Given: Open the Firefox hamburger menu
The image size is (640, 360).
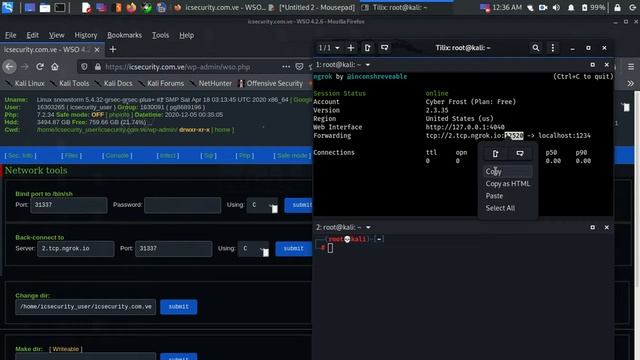Looking at the screenshot, I should (631, 67).
